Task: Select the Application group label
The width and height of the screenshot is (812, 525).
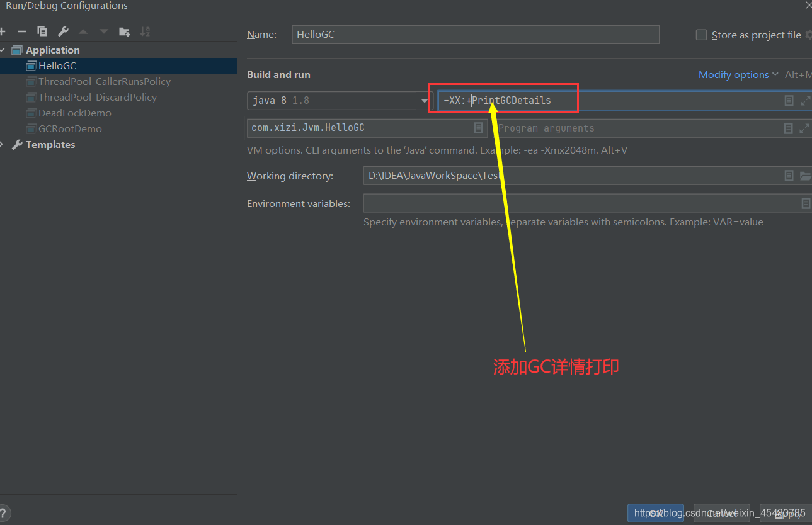Action: click(x=53, y=50)
